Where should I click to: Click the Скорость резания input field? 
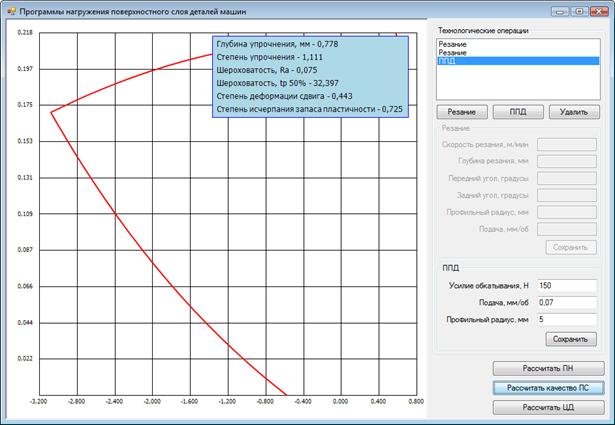click(x=566, y=144)
